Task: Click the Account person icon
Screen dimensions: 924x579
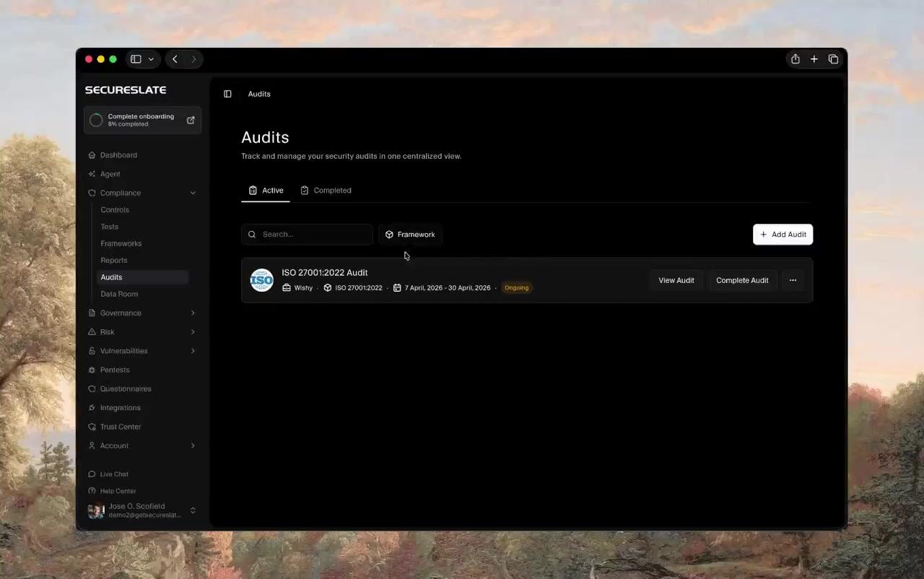Action: [x=92, y=446]
